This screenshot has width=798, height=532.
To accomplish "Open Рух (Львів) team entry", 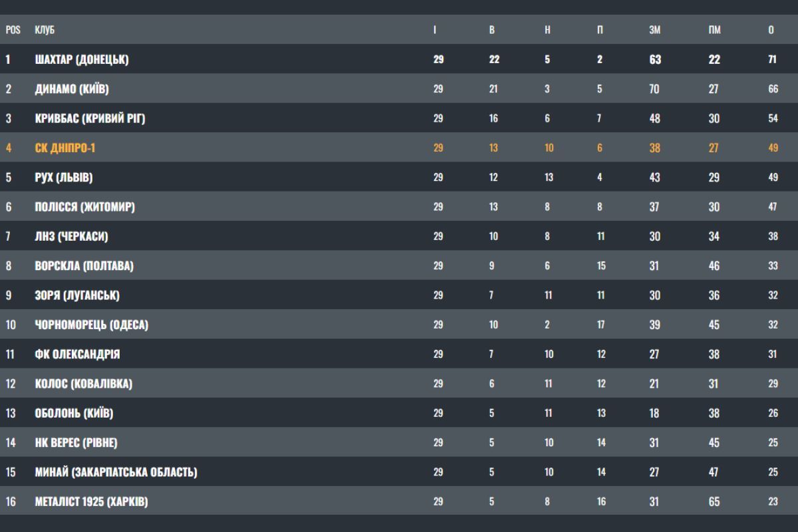I will [x=63, y=178].
